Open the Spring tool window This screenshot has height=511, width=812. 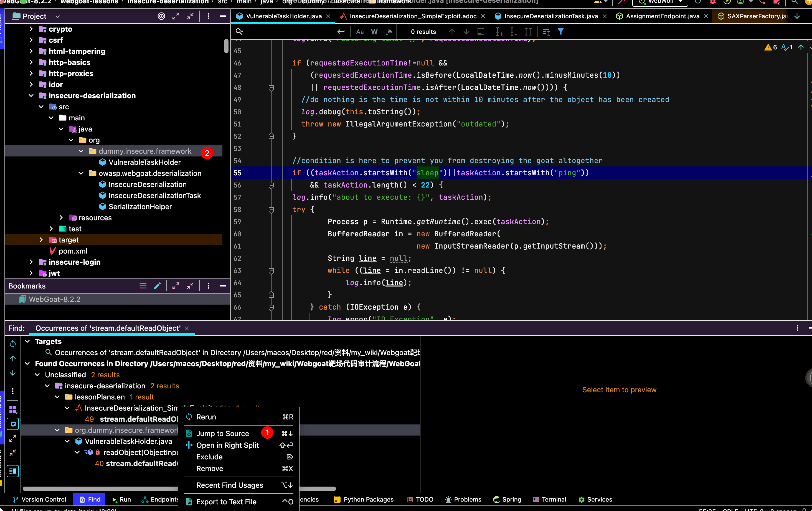507,499
